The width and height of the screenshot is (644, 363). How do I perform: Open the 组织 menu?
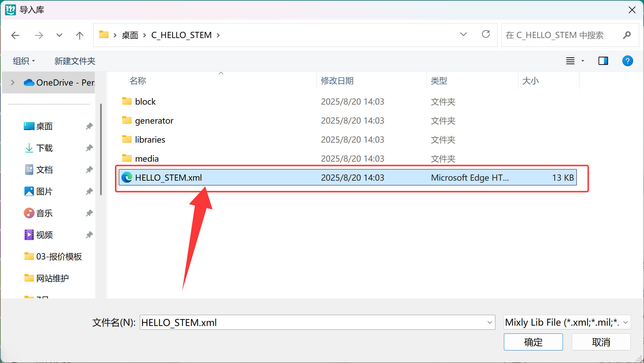(24, 61)
